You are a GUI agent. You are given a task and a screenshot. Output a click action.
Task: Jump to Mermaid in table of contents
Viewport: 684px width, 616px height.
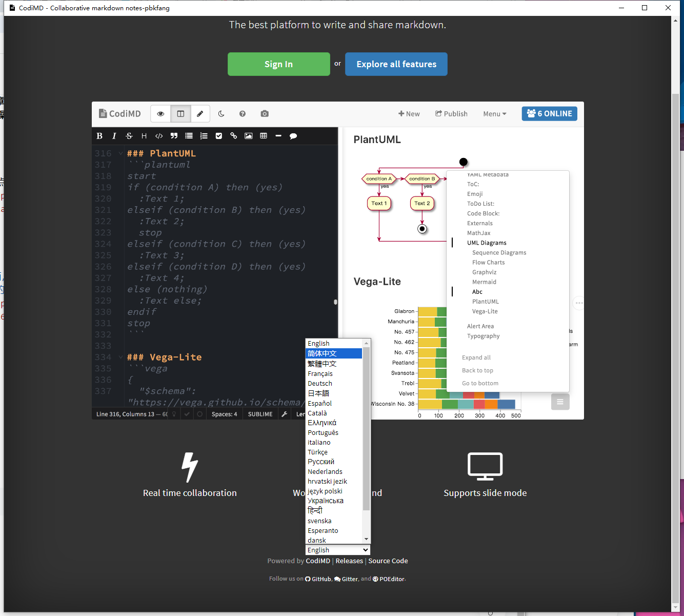point(484,282)
